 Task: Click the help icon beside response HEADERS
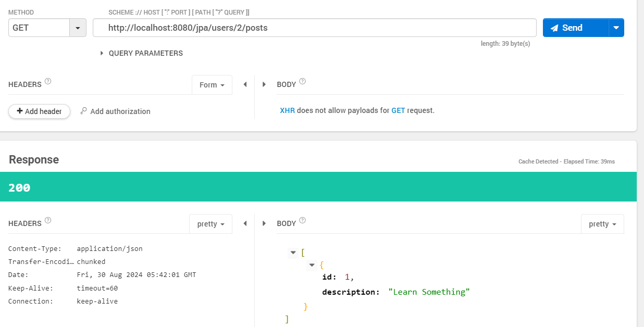pos(48,220)
